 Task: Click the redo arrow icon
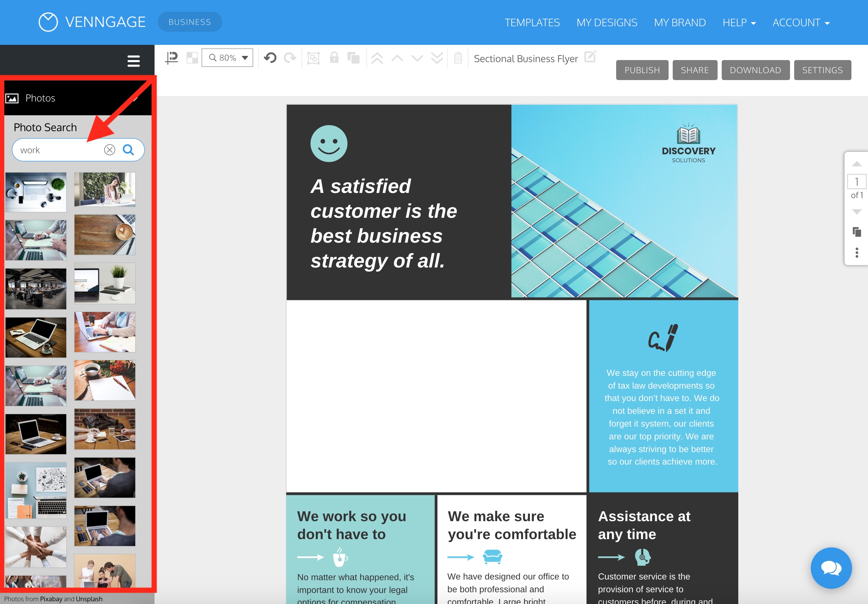click(290, 58)
